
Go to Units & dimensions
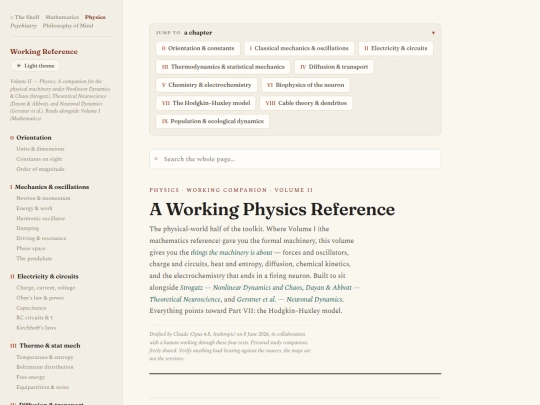point(40,149)
